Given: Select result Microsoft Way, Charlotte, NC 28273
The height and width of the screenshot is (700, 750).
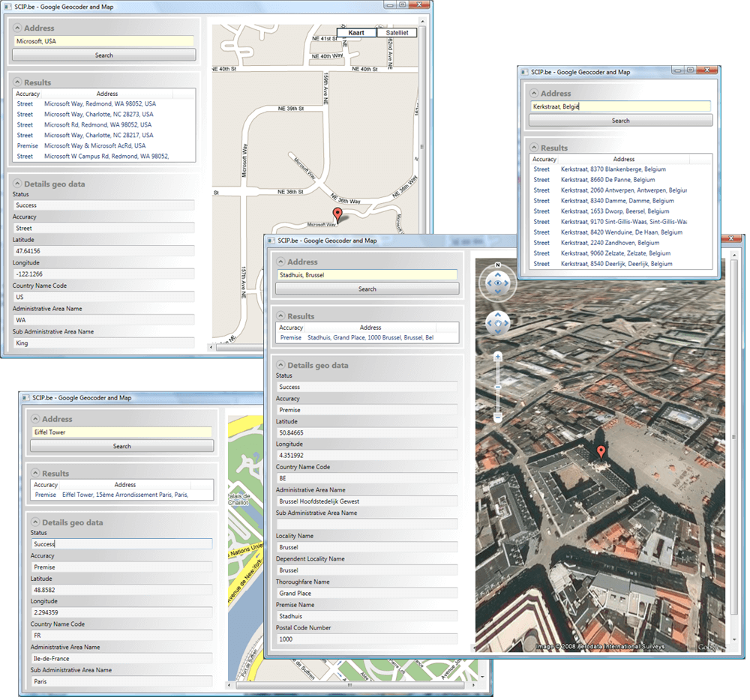Looking at the screenshot, I should [103, 114].
